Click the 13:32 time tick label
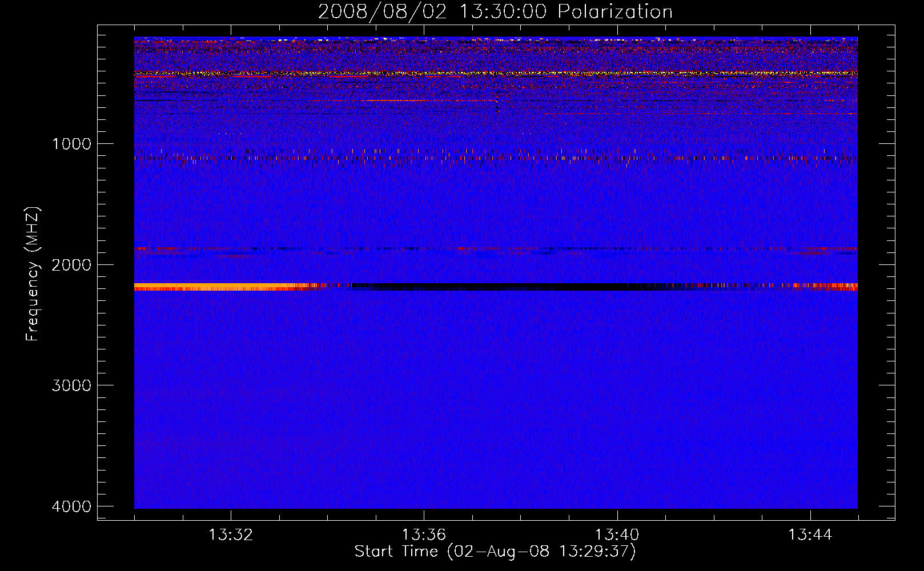This screenshot has width=924, height=571. tap(231, 535)
